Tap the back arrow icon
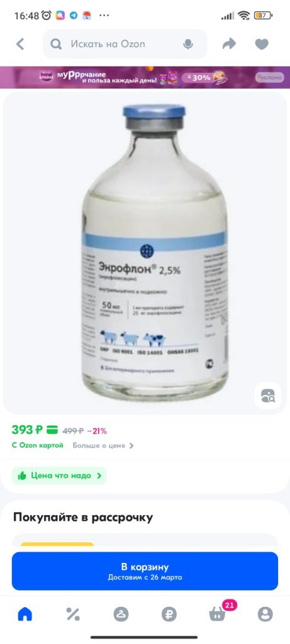The image size is (290, 644). click(x=20, y=44)
